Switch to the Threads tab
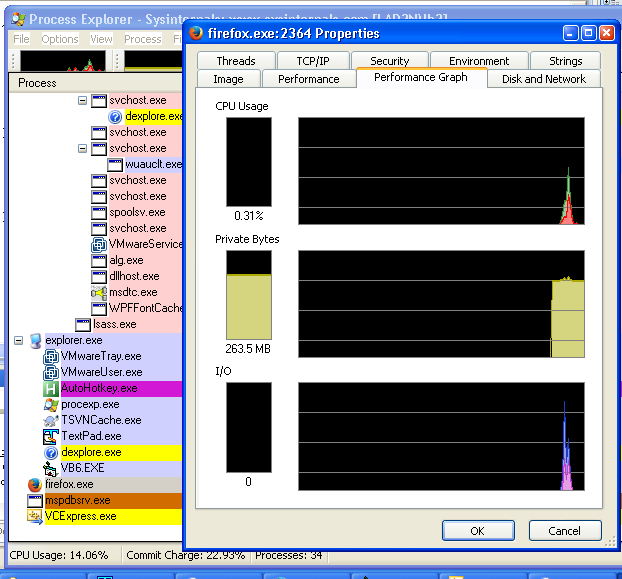Viewport: 622px width, 579px height. [x=236, y=61]
